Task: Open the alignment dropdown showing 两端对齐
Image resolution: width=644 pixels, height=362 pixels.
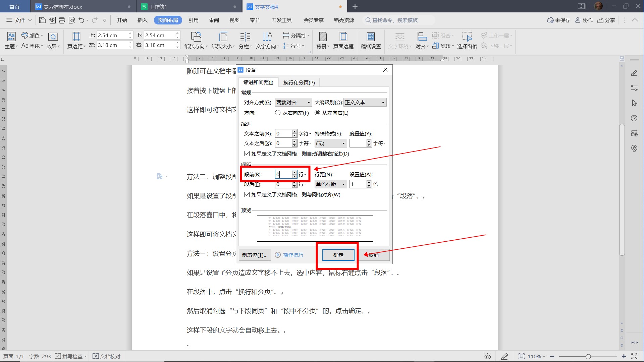Action: (x=293, y=103)
